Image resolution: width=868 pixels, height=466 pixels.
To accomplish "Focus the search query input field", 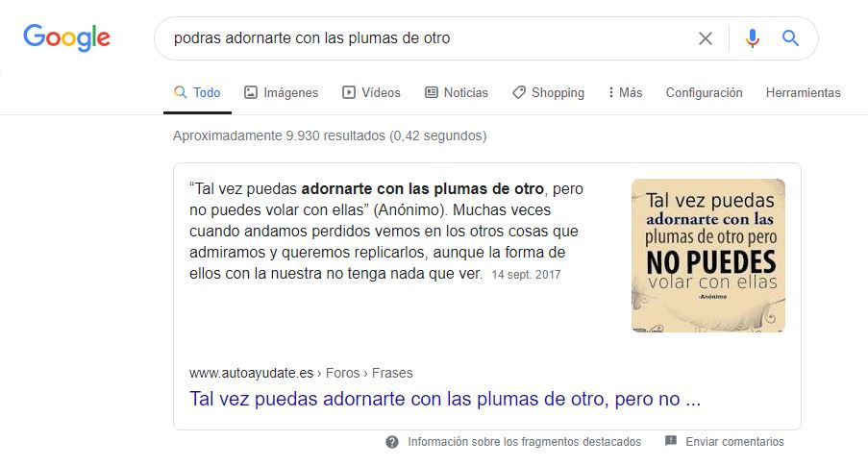I will pyautogui.click(x=426, y=38).
